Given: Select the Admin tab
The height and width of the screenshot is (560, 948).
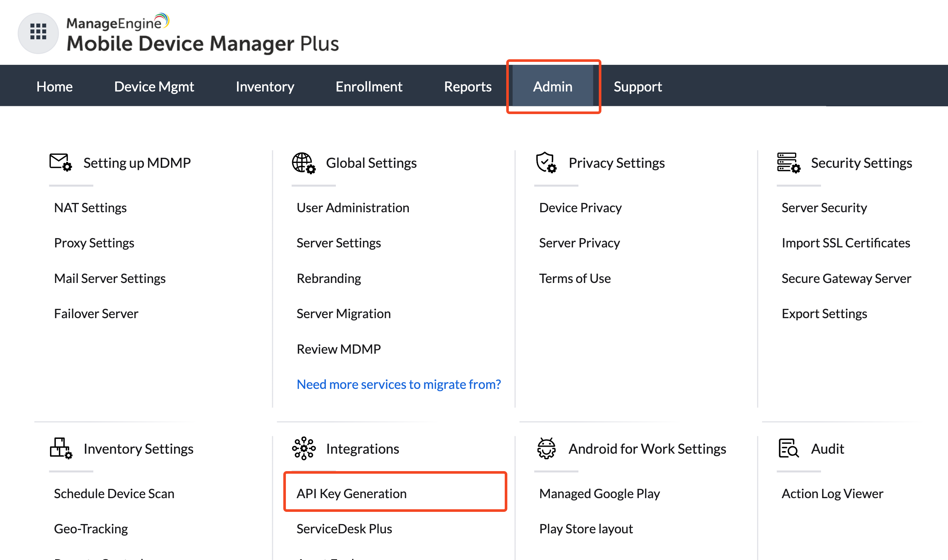Looking at the screenshot, I should (553, 86).
